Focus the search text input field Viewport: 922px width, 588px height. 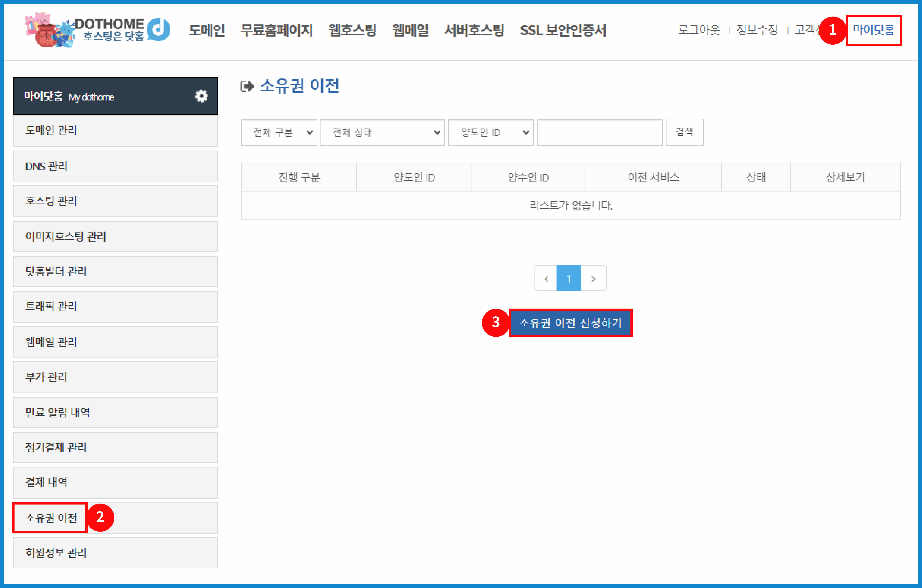click(599, 133)
